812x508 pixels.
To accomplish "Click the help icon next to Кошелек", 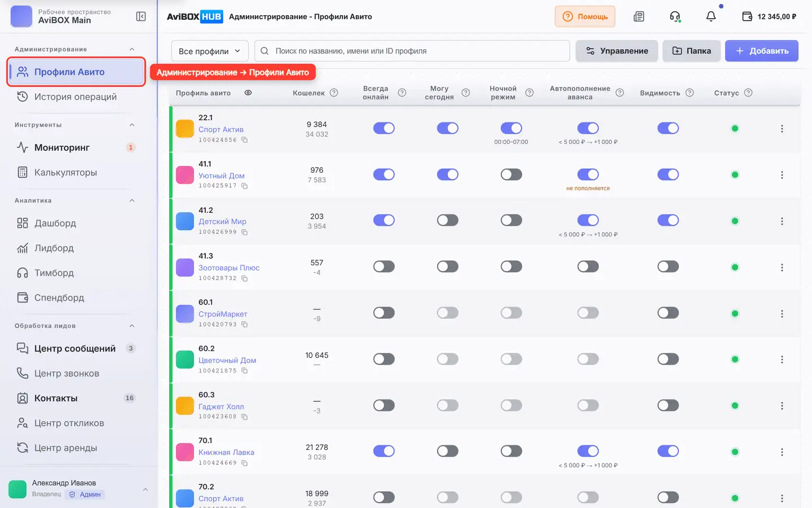I will (x=334, y=93).
